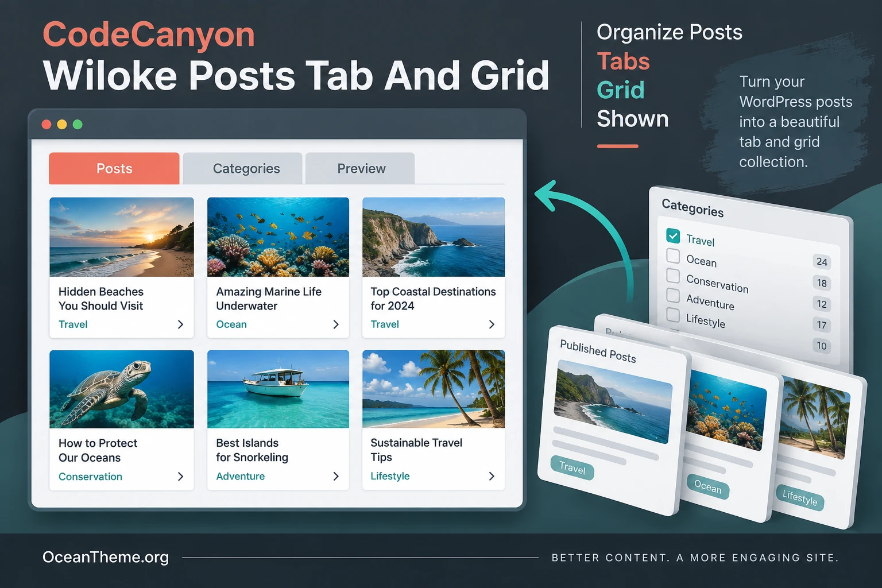The width and height of the screenshot is (882, 588).
Task: Select the Preview tab
Action: click(360, 168)
